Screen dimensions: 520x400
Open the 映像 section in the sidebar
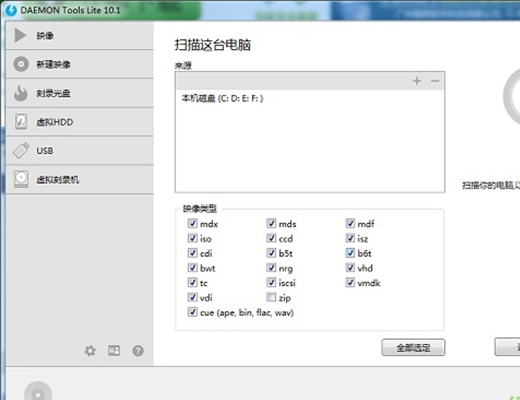tap(80, 35)
